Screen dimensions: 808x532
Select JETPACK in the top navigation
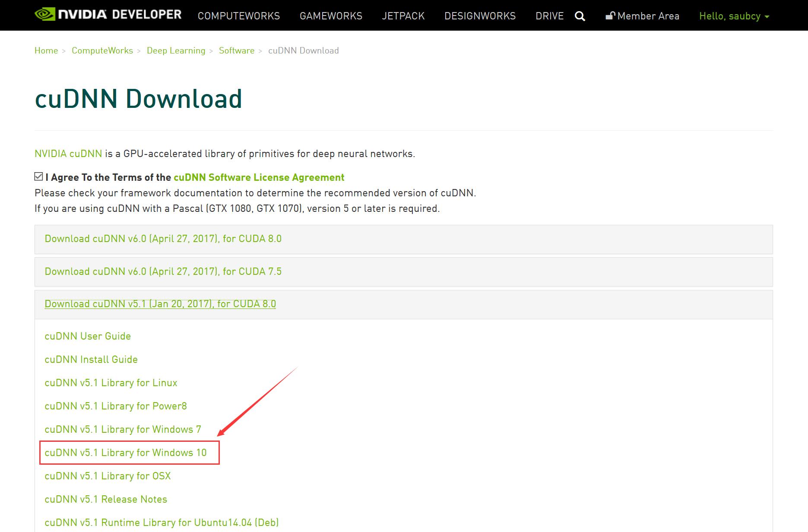[x=403, y=16]
